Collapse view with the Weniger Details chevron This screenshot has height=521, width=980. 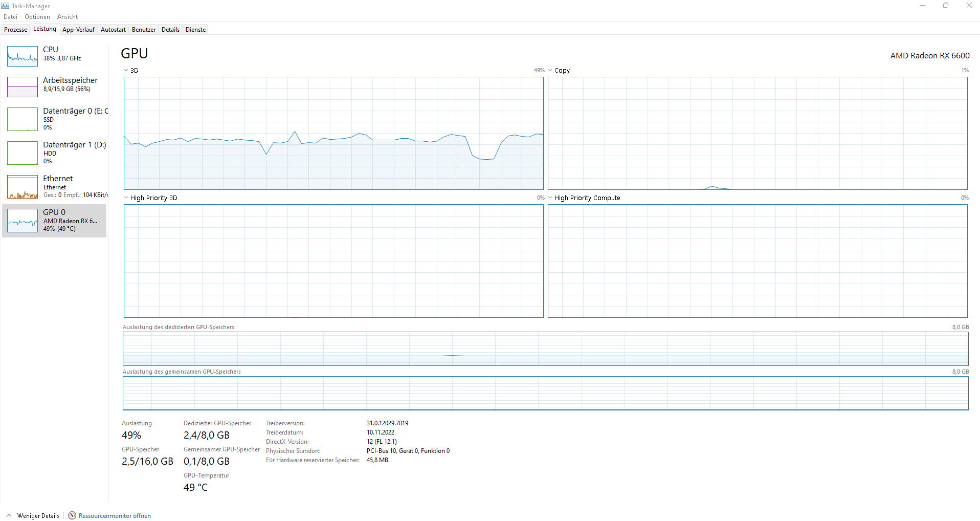(x=9, y=515)
